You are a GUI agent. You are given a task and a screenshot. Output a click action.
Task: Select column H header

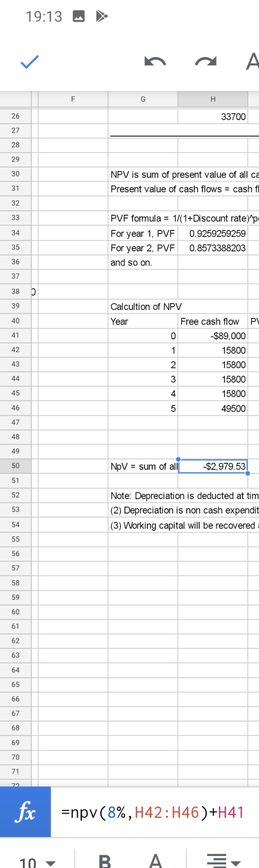point(213,99)
